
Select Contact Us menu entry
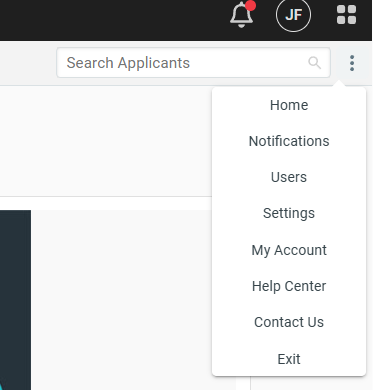click(x=289, y=322)
